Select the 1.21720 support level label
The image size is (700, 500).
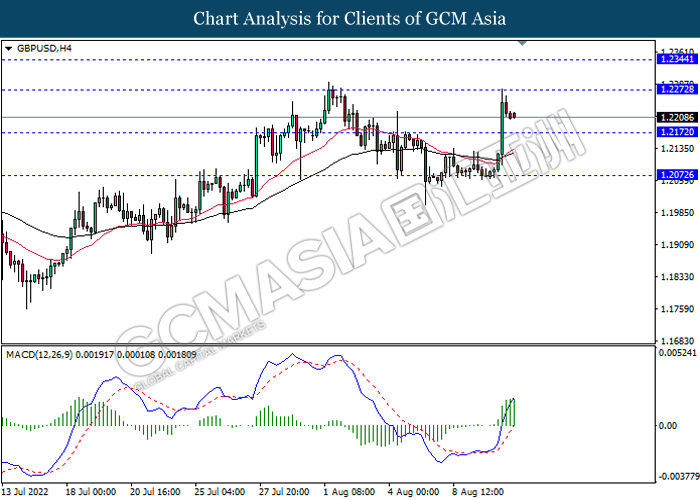coord(677,132)
